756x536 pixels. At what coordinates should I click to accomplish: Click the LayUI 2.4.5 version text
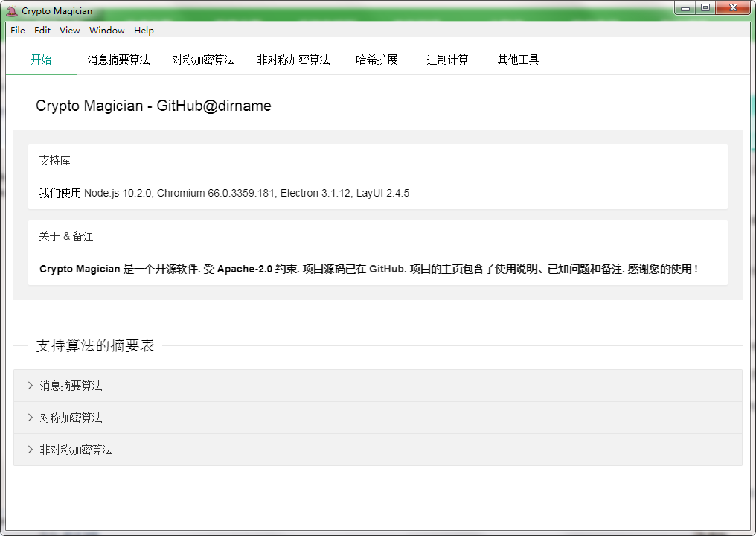click(382, 193)
